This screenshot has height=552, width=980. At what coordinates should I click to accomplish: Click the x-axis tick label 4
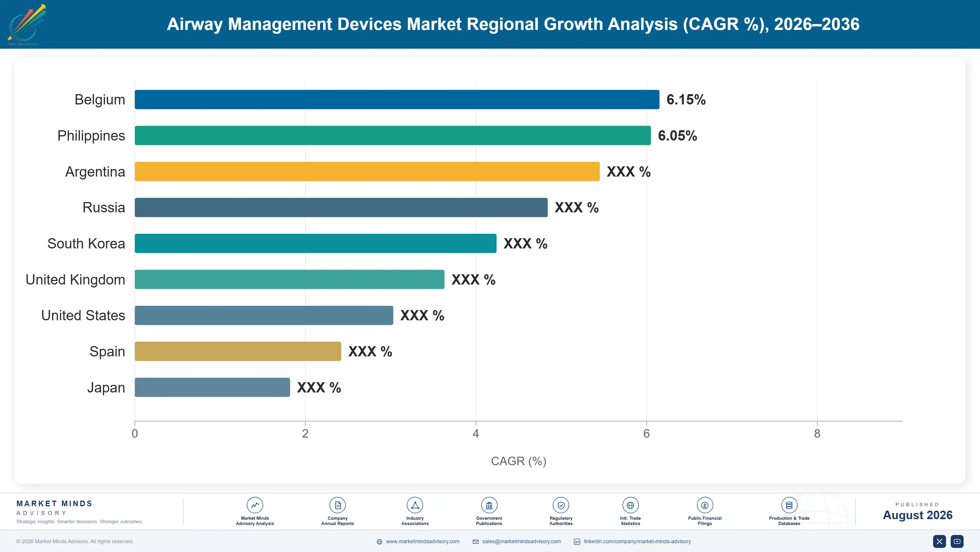click(476, 434)
